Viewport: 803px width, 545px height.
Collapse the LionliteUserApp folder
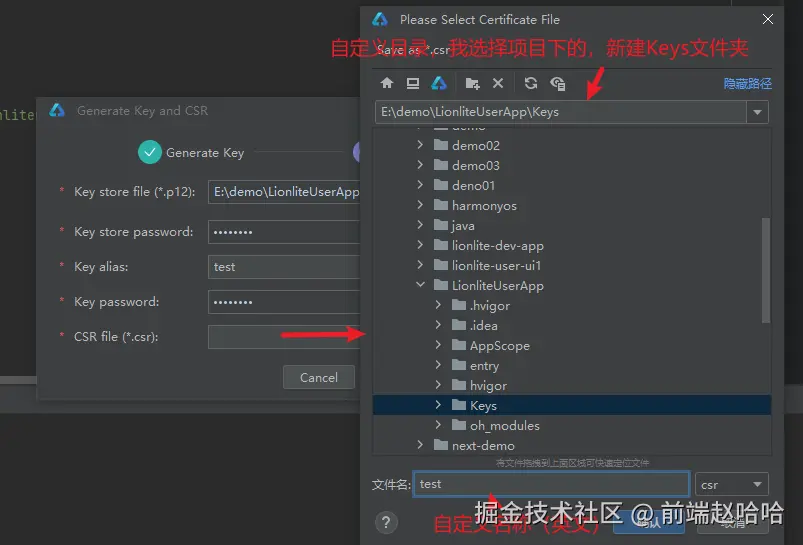tap(420, 285)
